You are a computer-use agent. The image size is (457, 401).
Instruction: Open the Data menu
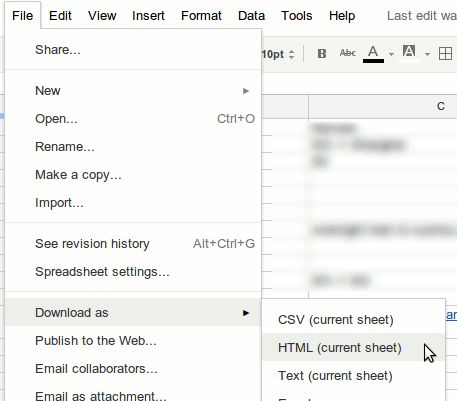[251, 16]
